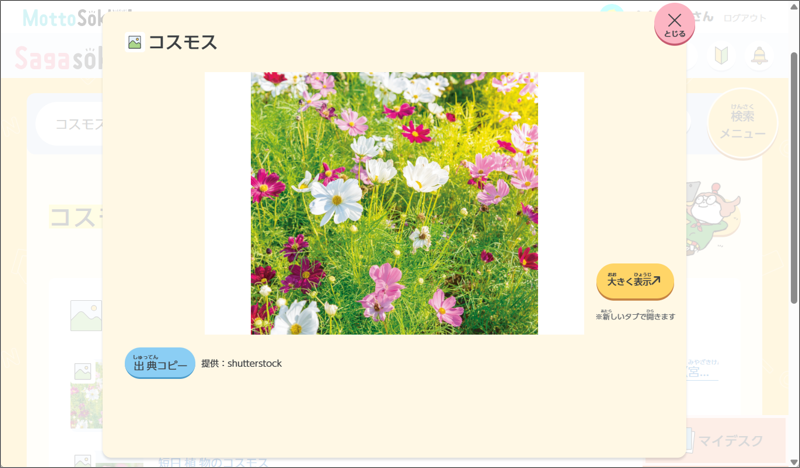Click the vertical page scrollbar
Image resolution: width=800 pixels, height=468 pixels.
click(x=794, y=179)
